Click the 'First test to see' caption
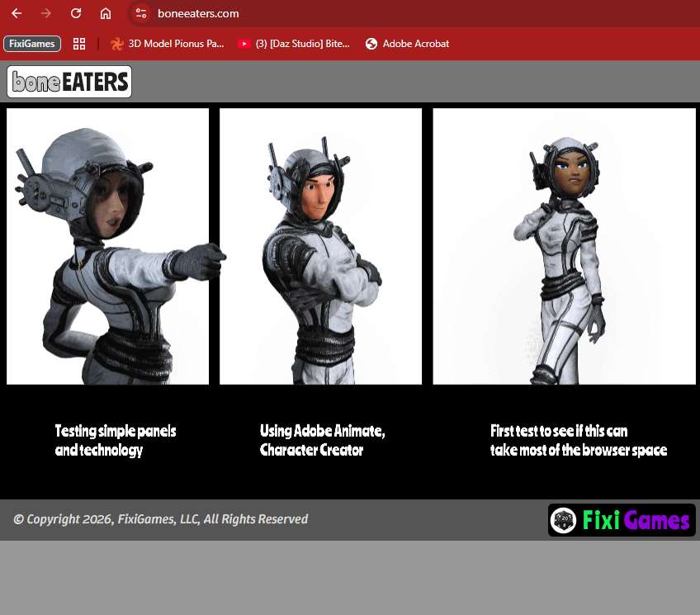The width and height of the screenshot is (700, 615). (578, 440)
